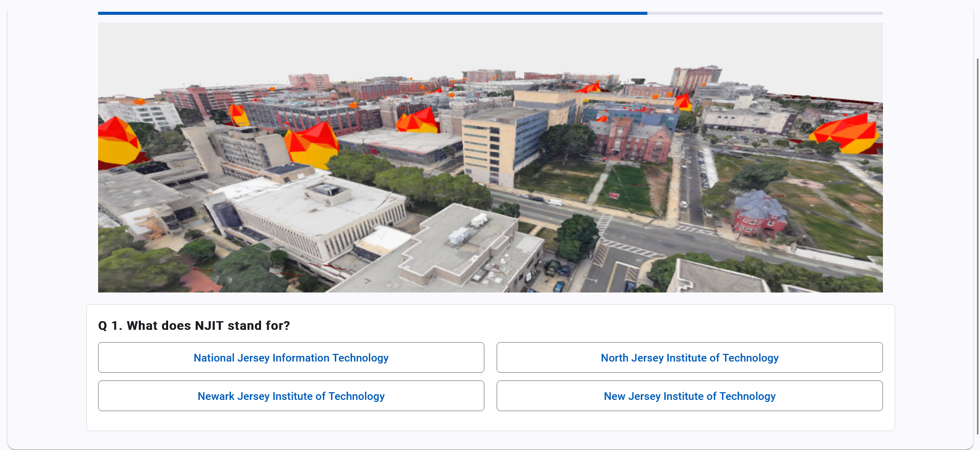Choose North Jersey Institute of Technology

point(689,357)
